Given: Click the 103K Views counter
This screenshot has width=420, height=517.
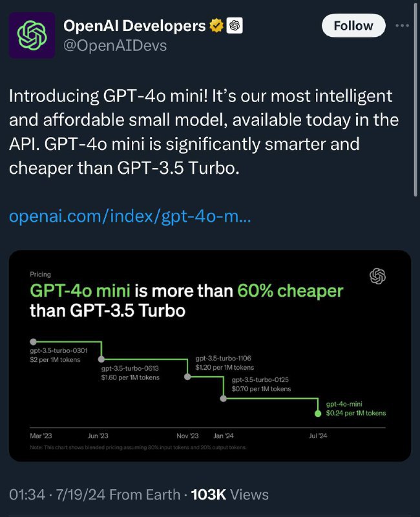Looking at the screenshot, I should pos(210,494).
